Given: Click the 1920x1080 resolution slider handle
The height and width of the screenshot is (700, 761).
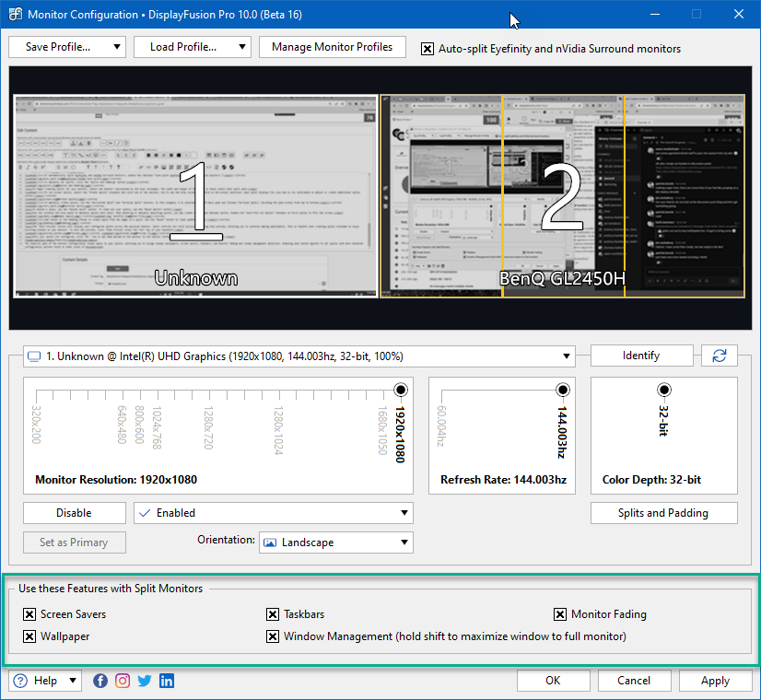Looking at the screenshot, I should [401, 390].
